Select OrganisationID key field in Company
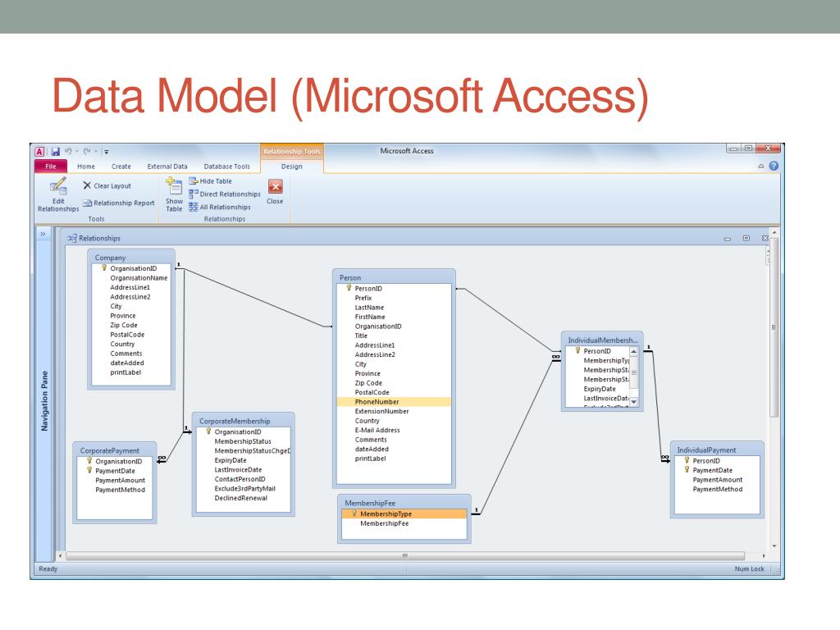This screenshot has width=840, height=630. pos(133,268)
